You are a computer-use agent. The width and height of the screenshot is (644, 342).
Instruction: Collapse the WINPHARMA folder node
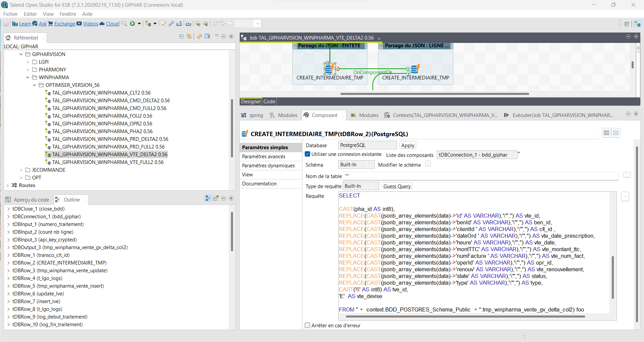(x=28, y=77)
